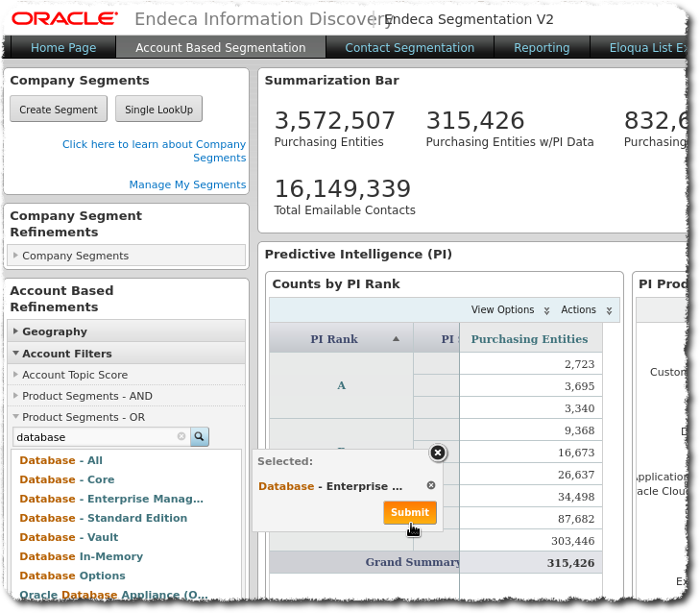
Task: Go to the Home Page tab
Action: (63, 47)
